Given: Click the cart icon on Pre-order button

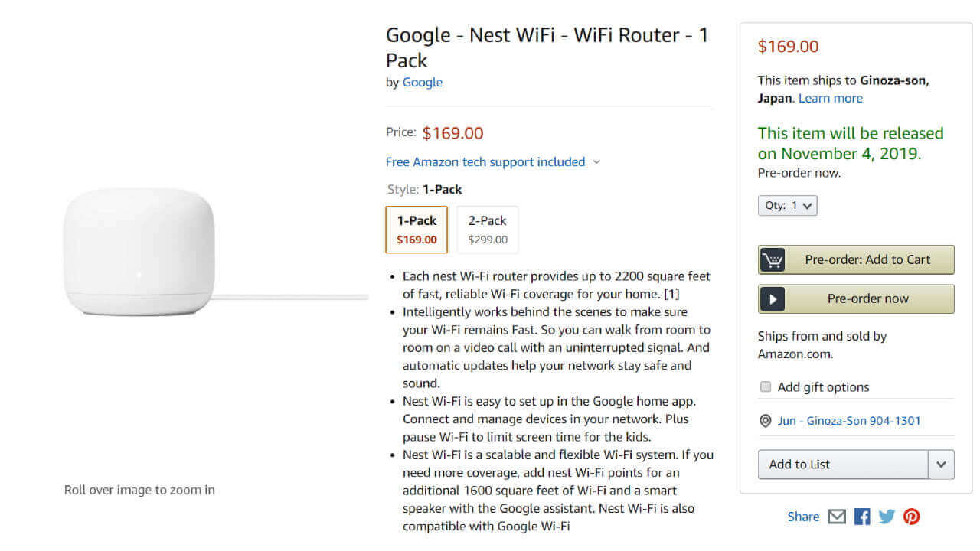Looking at the screenshot, I should (773, 260).
